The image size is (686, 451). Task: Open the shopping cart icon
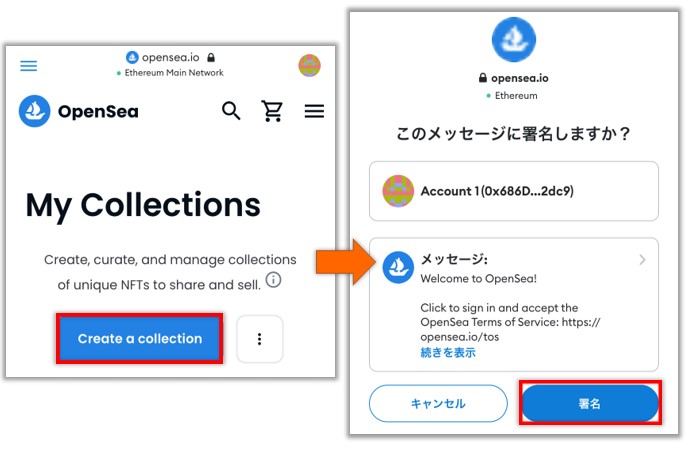[x=272, y=111]
